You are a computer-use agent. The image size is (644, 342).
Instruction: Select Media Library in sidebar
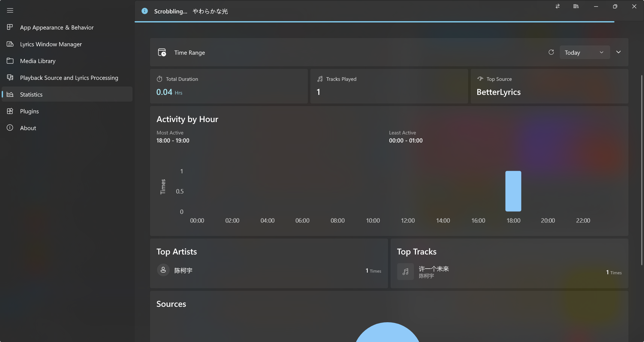pyautogui.click(x=38, y=61)
